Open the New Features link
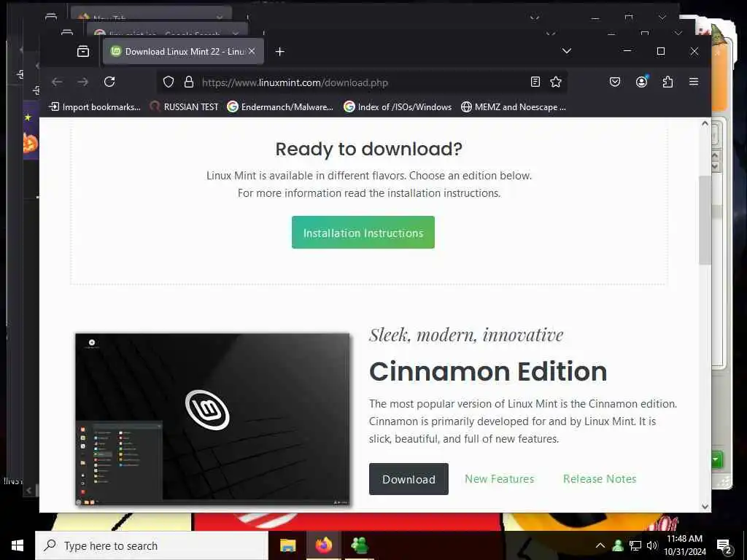Image resolution: width=747 pixels, height=560 pixels. point(499,479)
